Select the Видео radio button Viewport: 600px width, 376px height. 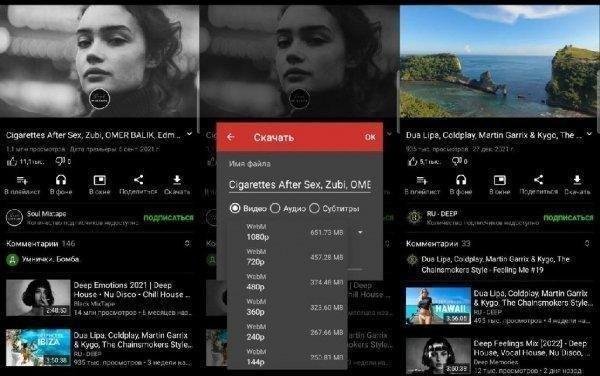235,208
